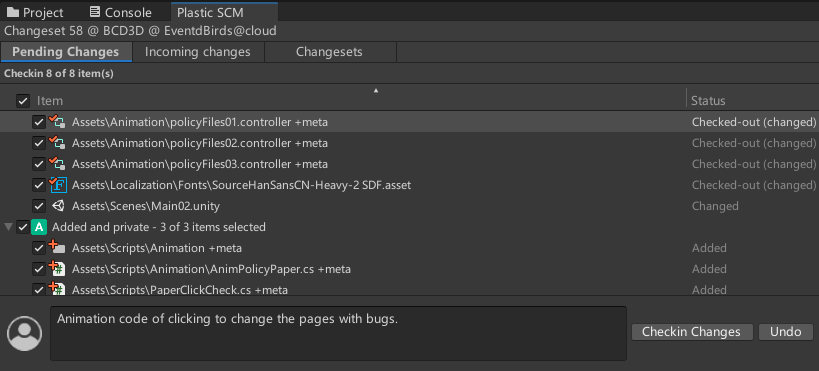Click the C# script icon for AnimPolicyPaper.cs

[x=57, y=269]
